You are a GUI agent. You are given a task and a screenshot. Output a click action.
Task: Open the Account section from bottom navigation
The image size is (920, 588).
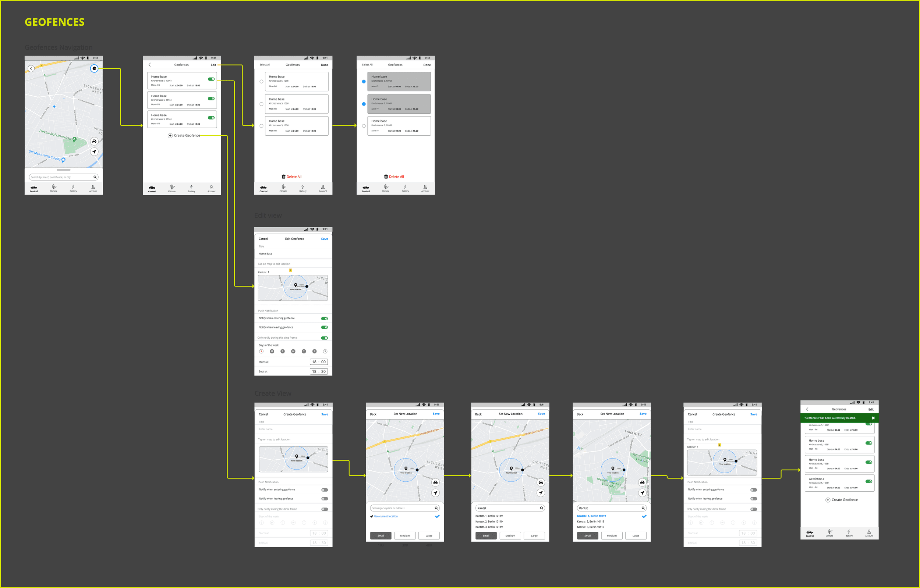(x=93, y=188)
